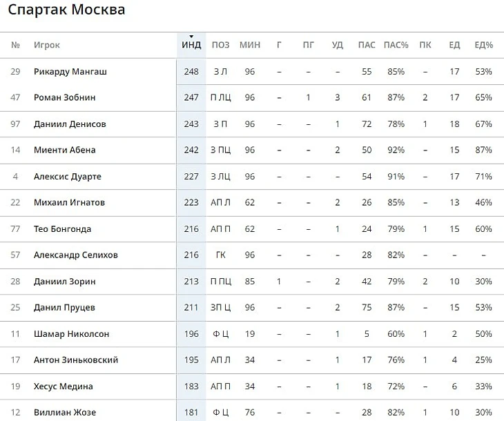This screenshot has height=421, width=504.
Task: Open player Миенти Абена
Action: pos(65,150)
